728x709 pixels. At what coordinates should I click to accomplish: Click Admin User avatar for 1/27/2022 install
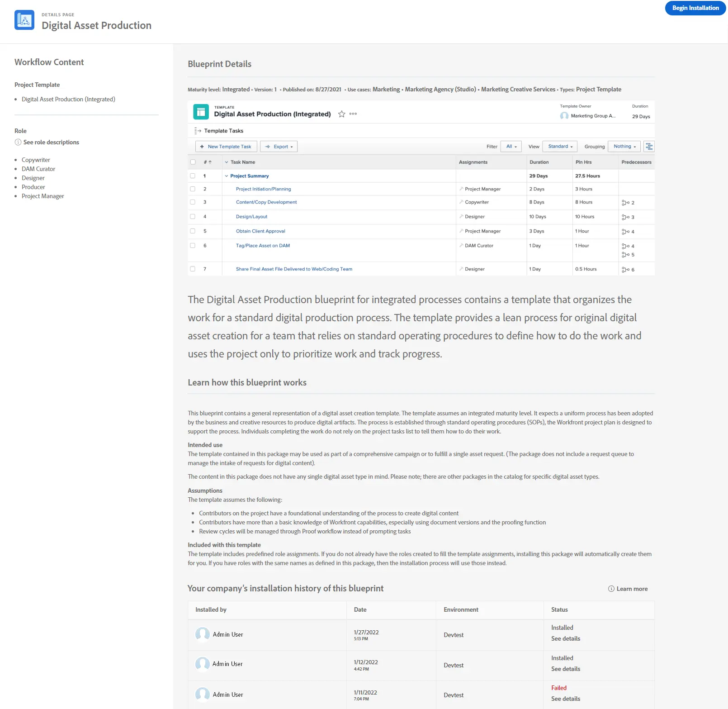(202, 634)
